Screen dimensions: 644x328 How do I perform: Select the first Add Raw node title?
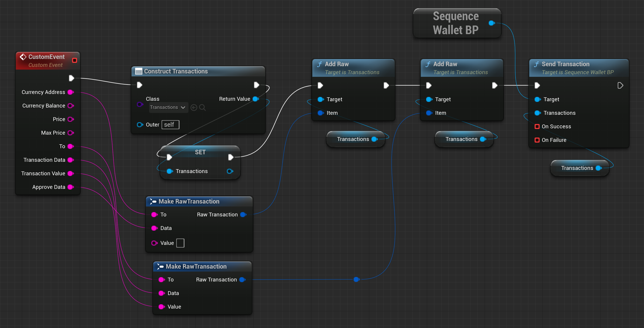click(x=336, y=64)
